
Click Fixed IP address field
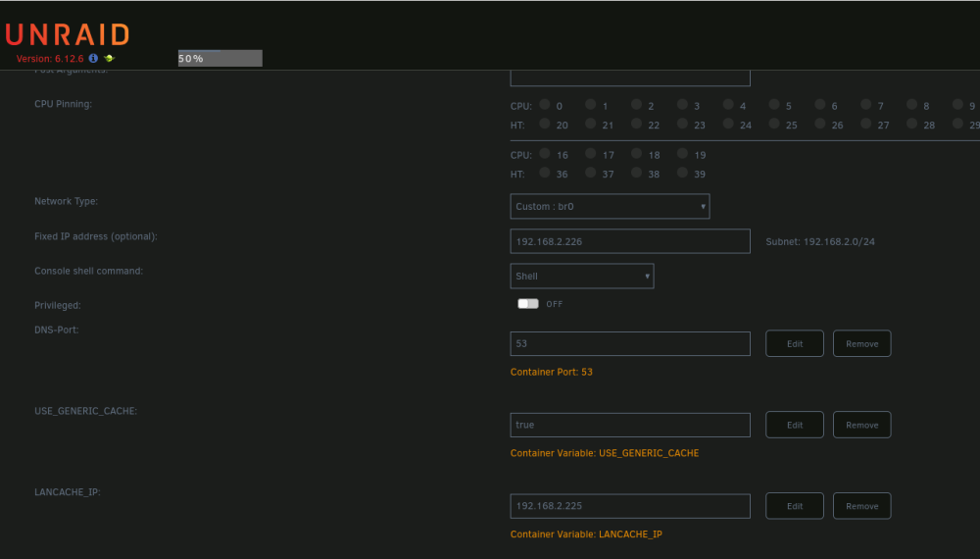[x=630, y=241]
